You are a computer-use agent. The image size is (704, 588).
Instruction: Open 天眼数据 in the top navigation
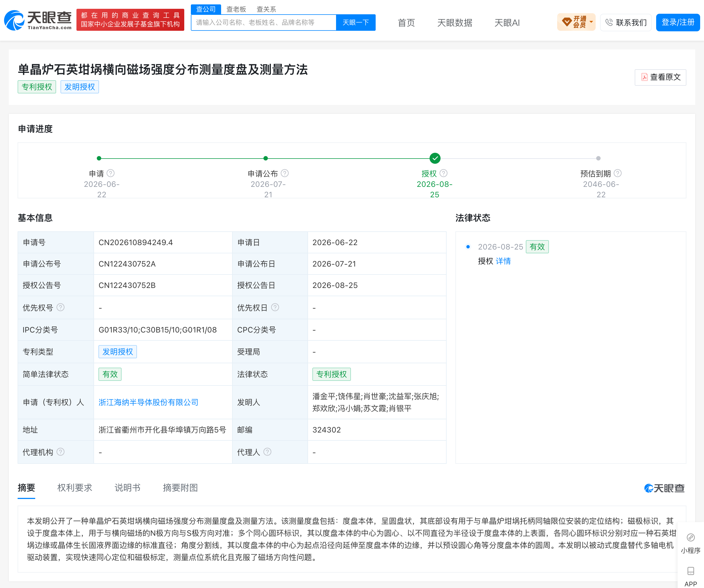[x=455, y=23]
